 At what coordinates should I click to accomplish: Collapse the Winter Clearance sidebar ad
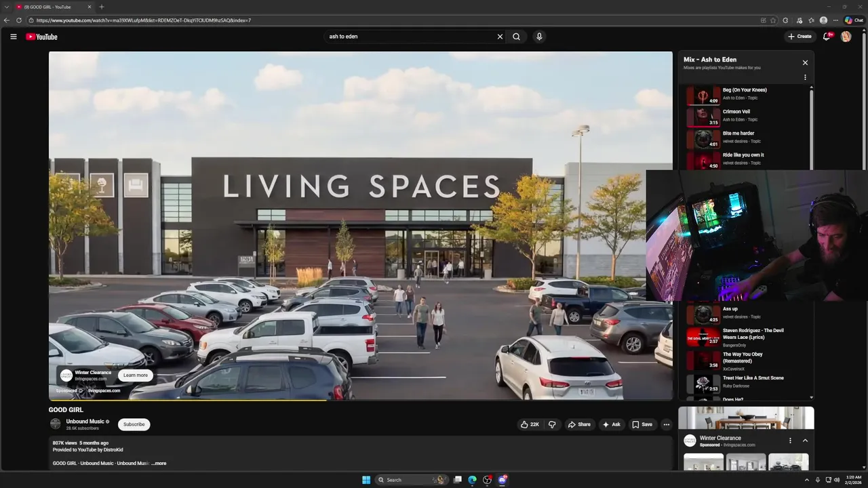(x=805, y=441)
